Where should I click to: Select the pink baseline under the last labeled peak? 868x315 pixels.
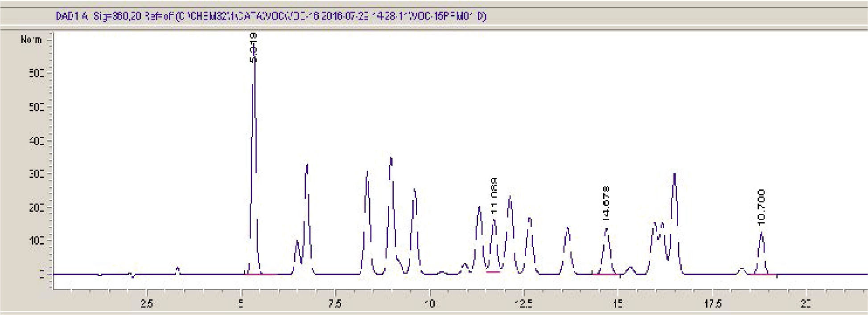coord(762,274)
